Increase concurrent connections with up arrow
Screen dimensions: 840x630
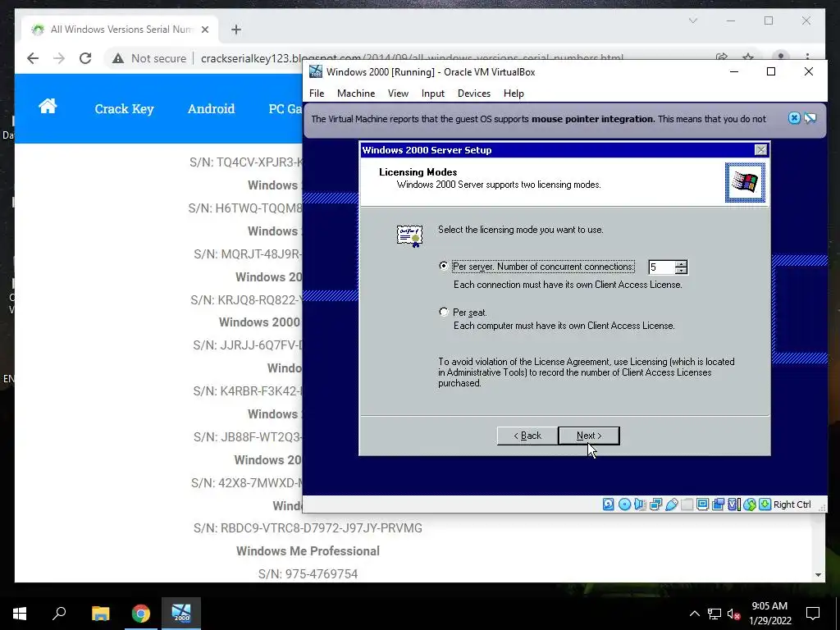tap(681, 263)
